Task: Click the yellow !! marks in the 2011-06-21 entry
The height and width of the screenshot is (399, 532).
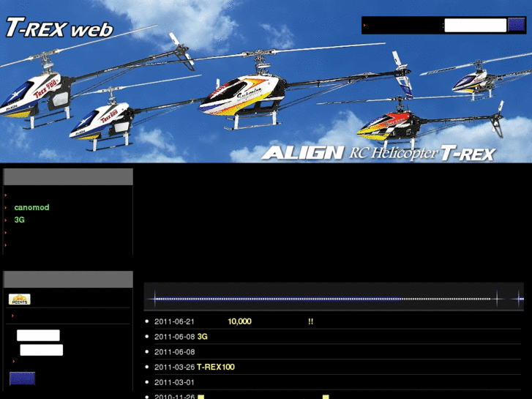Action: point(311,321)
